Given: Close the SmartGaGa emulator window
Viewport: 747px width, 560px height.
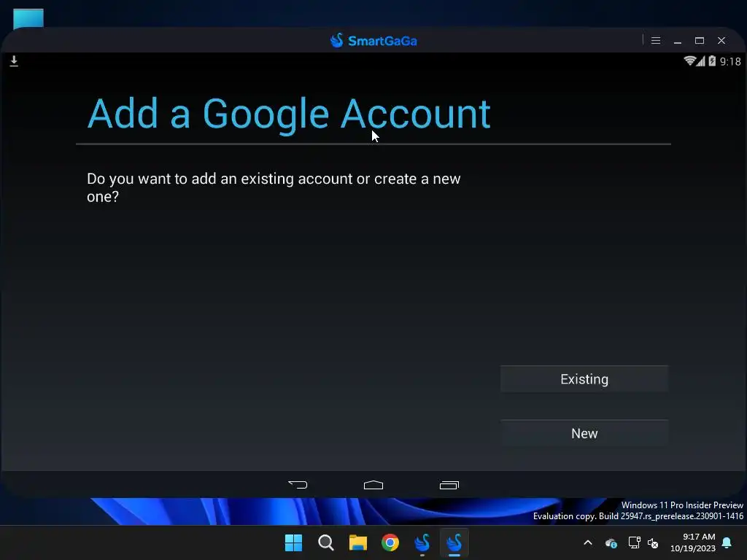Looking at the screenshot, I should click(x=721, y=41).
